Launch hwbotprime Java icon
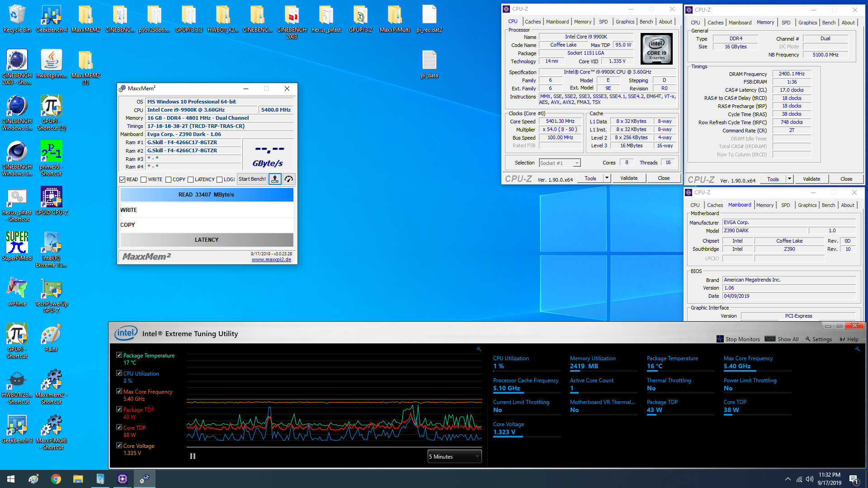The width and height of the screenshot is (868, 488). (x=52, y=64)
